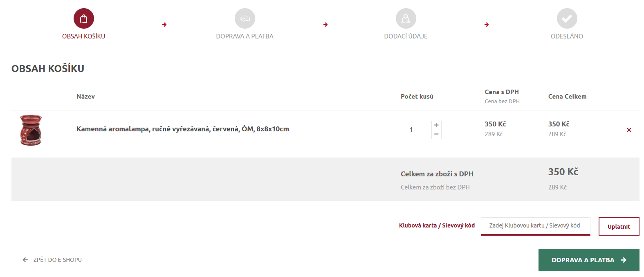644x277 pixels.
Task: Remove aromalampa from cart with red X
Action: (x=629, y=130)
